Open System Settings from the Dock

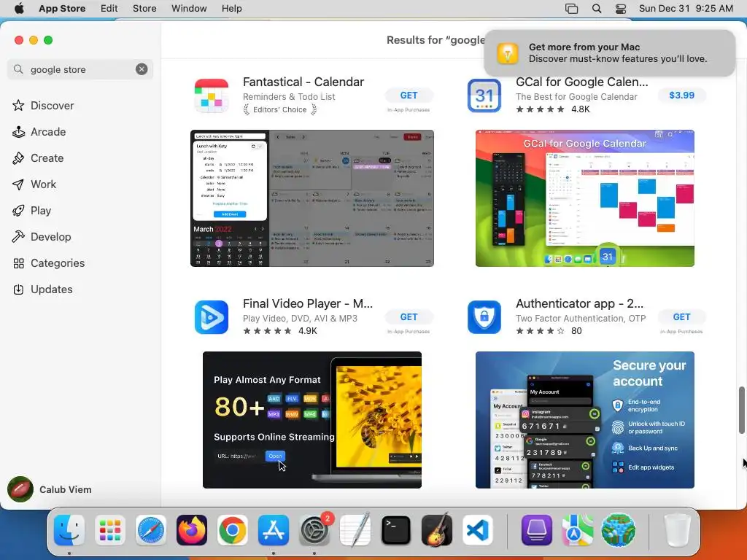314,530
